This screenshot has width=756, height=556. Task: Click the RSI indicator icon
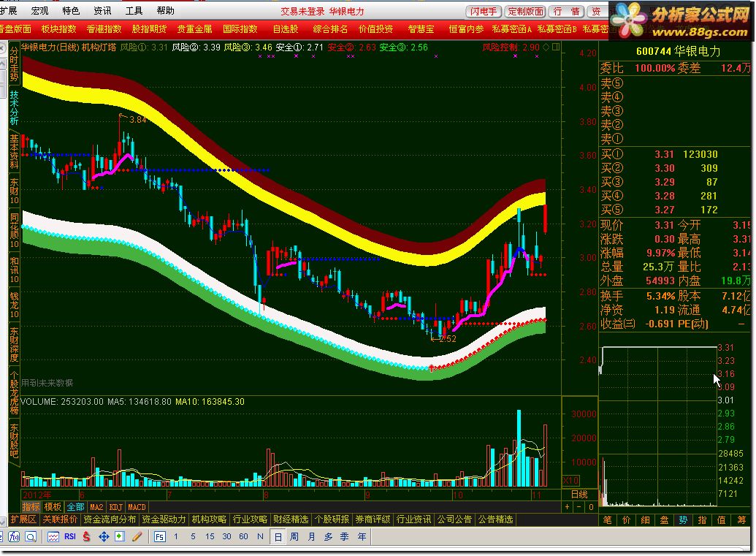pyautogui.click(x=70, y=537)
